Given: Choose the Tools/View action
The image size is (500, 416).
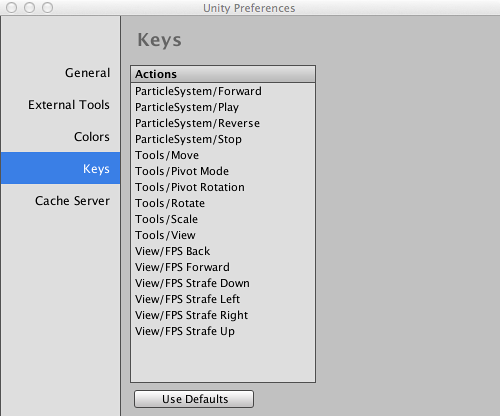Looking at the screenshot, I should pos(223,235).
